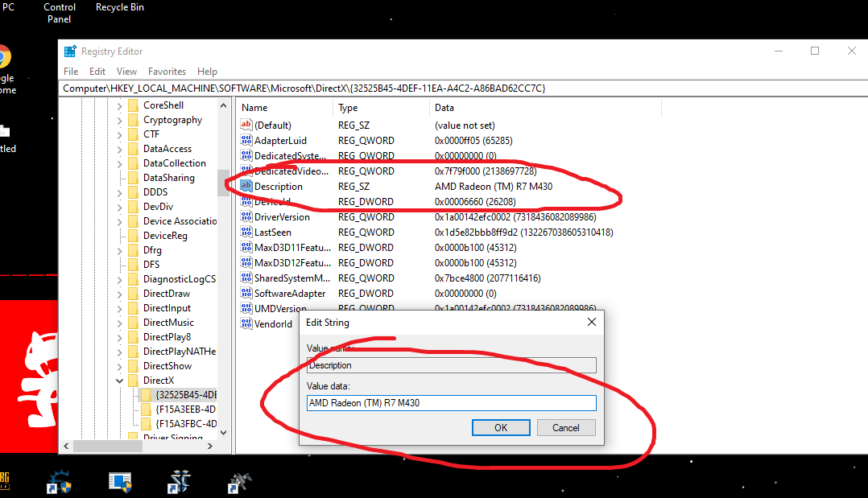Image resolution: width=868 pixels, height=498 pixels.
Task: Select the MaxD3D12Featu... value icon
Action: point(246,263)
